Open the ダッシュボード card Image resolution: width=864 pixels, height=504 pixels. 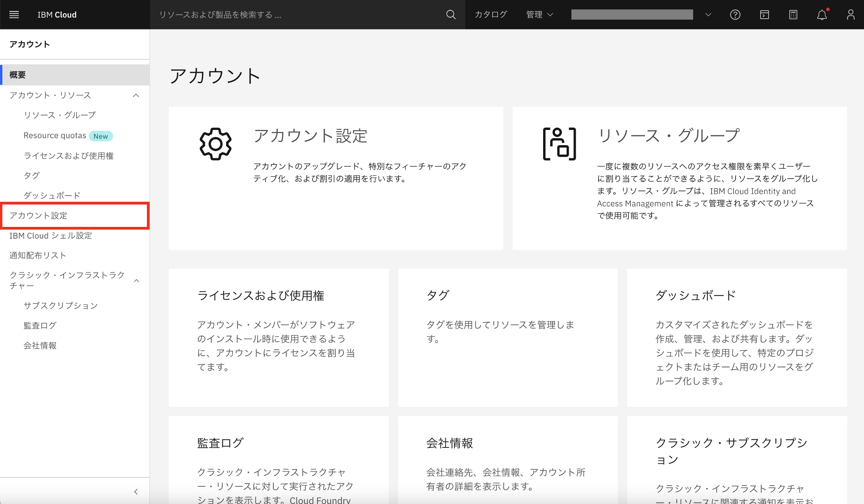coord(737,338)
